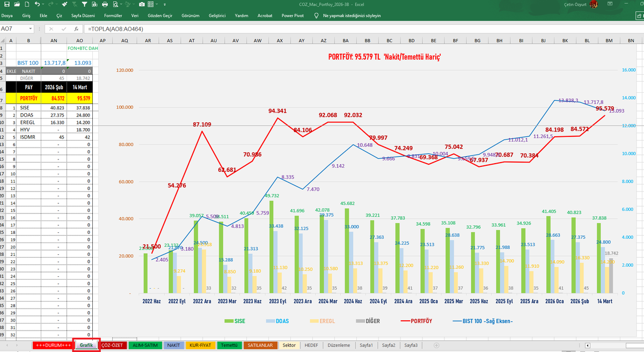Select the HEDEF sheet tab

311,346
